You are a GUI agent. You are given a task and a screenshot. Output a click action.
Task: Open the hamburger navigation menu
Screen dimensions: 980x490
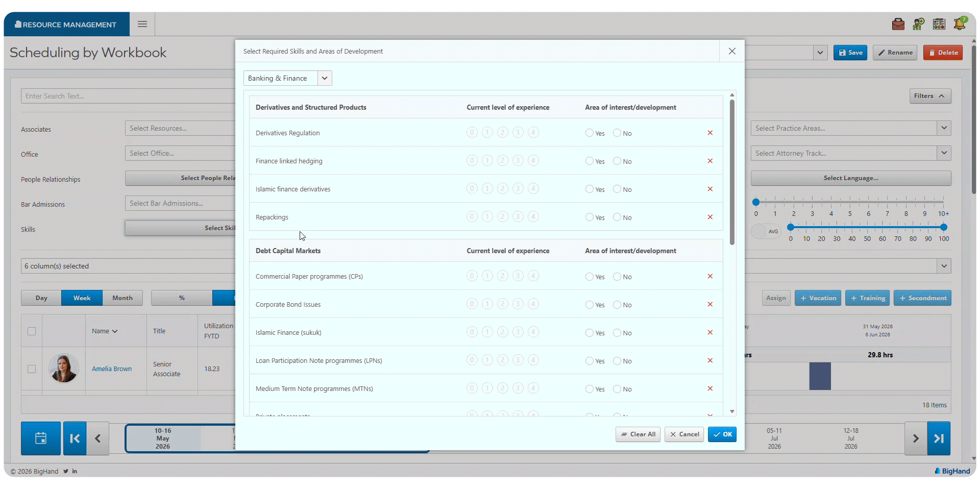(x=142, y=24)
